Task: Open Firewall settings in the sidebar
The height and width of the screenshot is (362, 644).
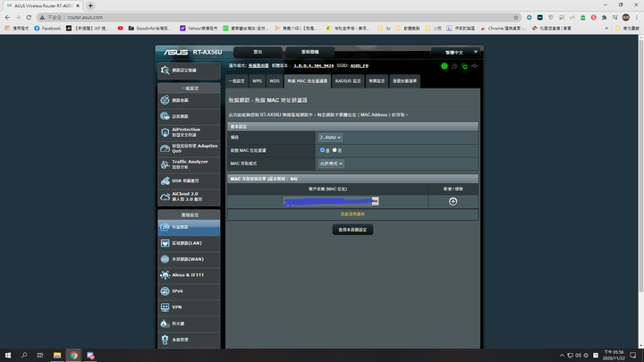Action: 189,324
